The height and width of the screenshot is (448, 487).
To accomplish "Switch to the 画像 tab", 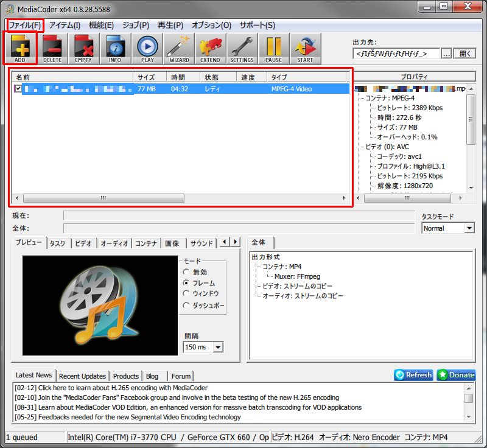I will pos(172,243).
